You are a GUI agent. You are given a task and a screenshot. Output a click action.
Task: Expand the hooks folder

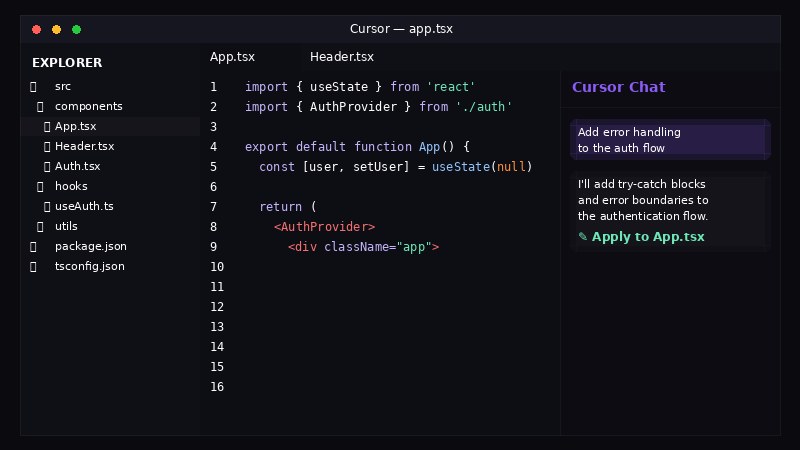coord(71,186)
